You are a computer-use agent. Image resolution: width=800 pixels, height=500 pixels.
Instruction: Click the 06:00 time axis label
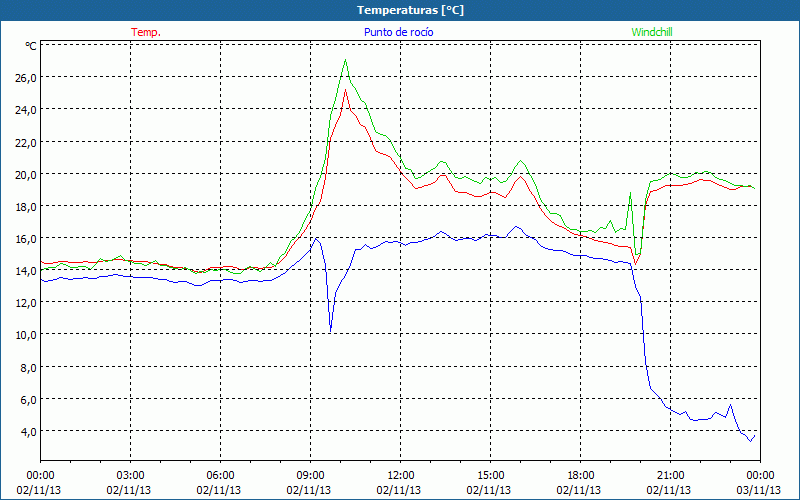coord(220,476)
